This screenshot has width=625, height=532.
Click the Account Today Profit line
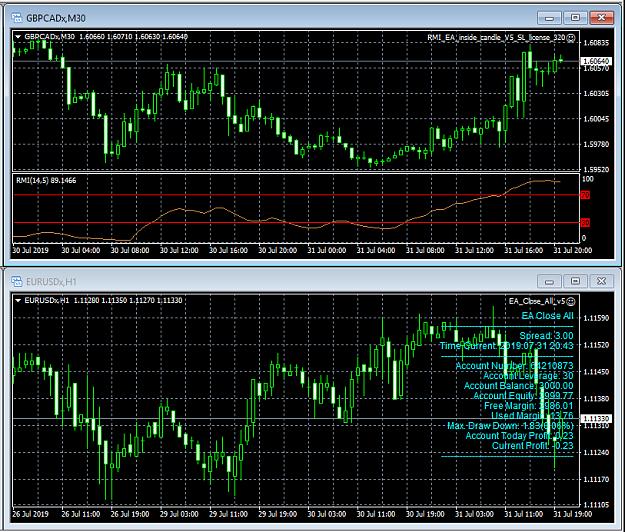pos(519,436)
